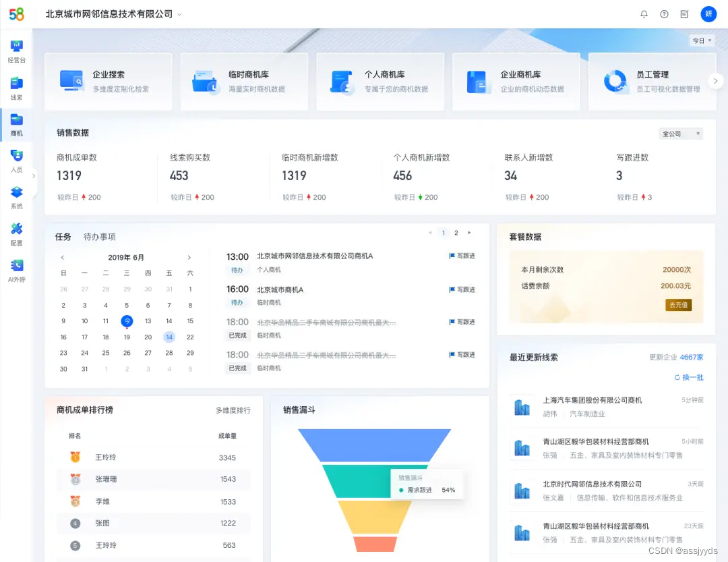This screenshot has width=728, height=562.
Task: Select the 22nd in June calendar
Action: (x=190, y=337)
